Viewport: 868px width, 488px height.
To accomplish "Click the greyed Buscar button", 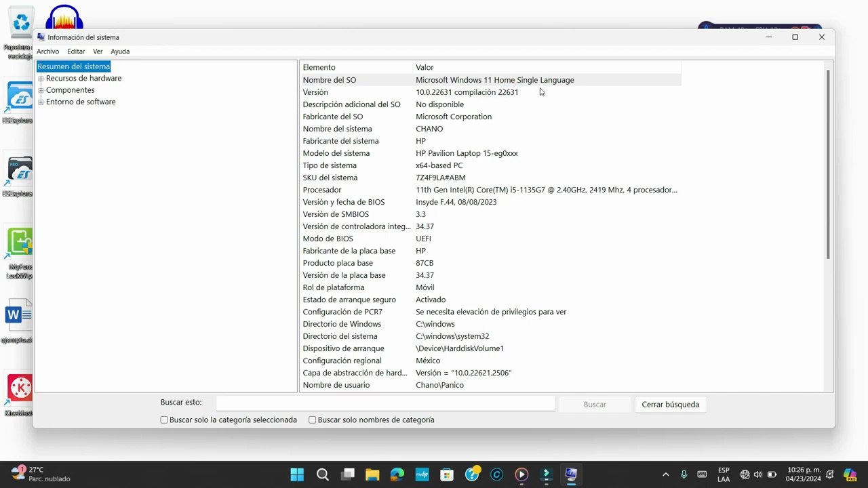I will (x=595, y=405).
